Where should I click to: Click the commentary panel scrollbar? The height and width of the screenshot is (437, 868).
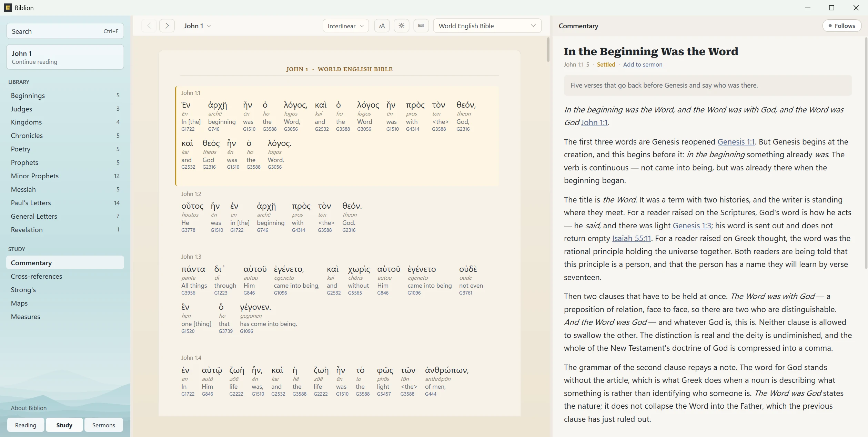coord(866,153)
